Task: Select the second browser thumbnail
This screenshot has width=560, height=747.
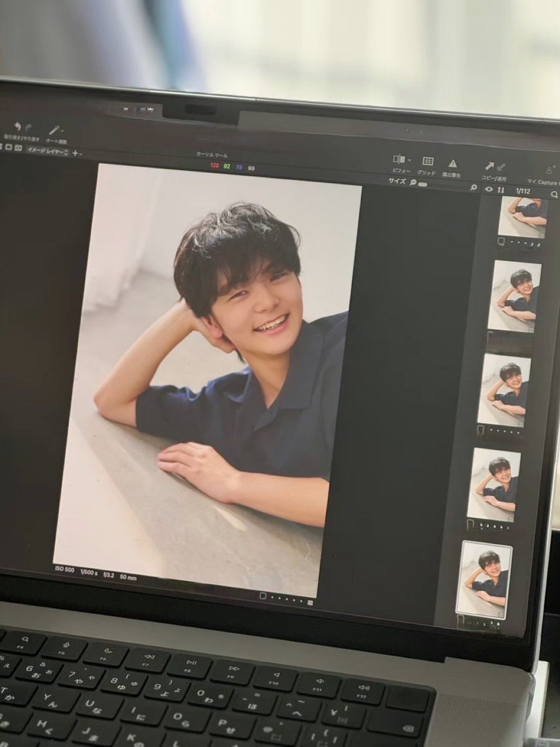Action: [x=515, y=296]
